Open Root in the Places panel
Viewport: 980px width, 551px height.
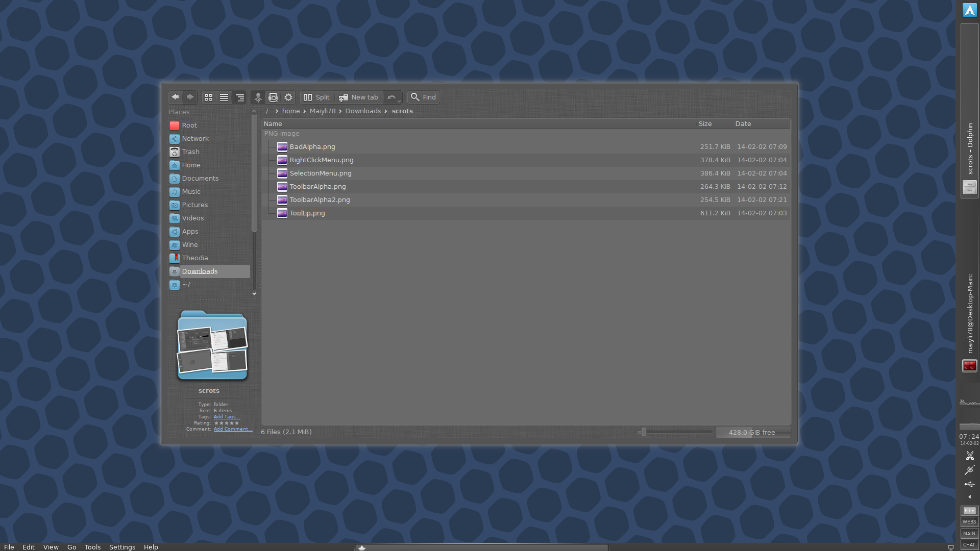(x=209, y=125)
